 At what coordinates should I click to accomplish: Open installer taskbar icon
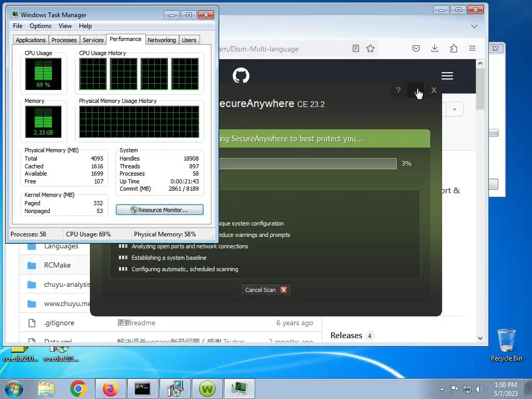point(175,389)
